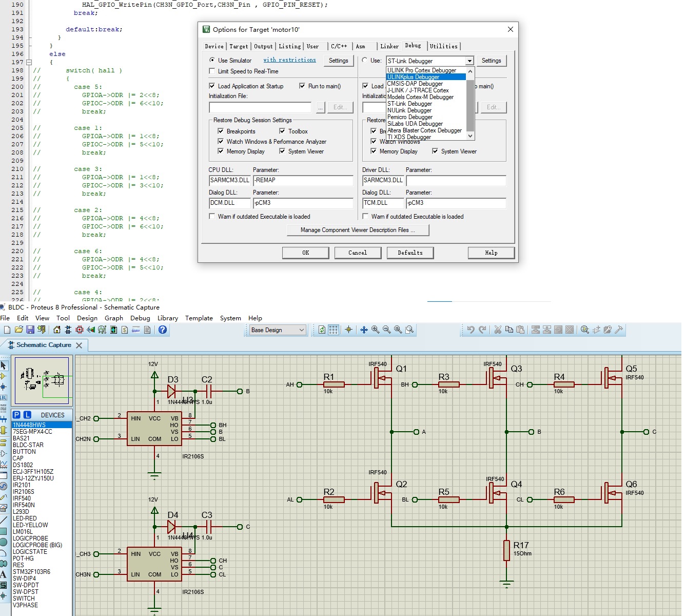Screen dimensions: 685x616
Task: Choose CMSIS-DAP Debugger from the list
Action: pos(426,84)
